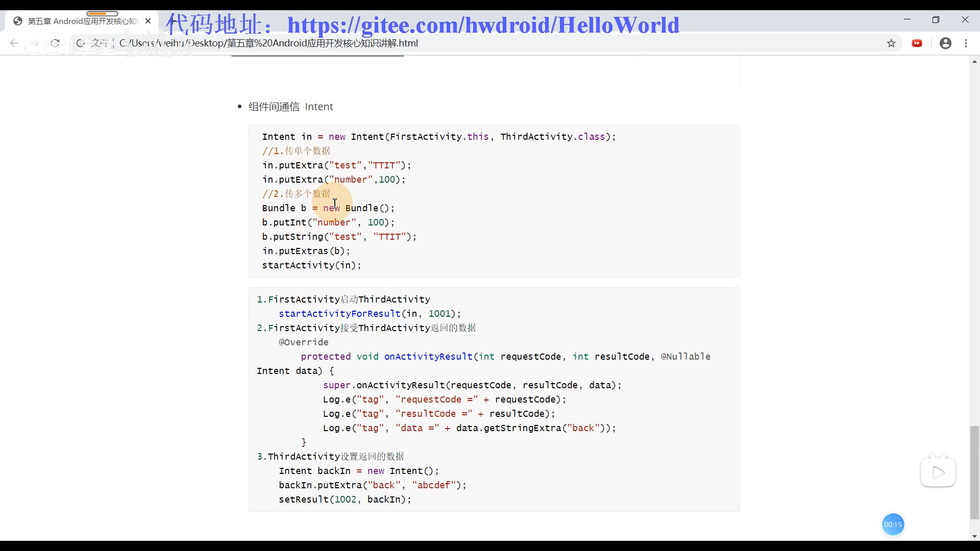Click the vertical scrollbar thumb
Viewport: 980px width, 551px height.
point(974,472)
